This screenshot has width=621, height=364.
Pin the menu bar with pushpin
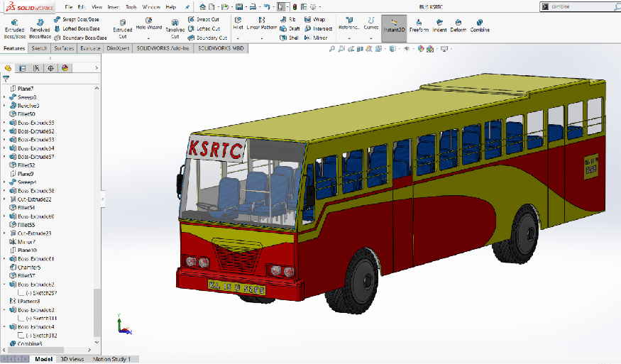click(187, 7)
